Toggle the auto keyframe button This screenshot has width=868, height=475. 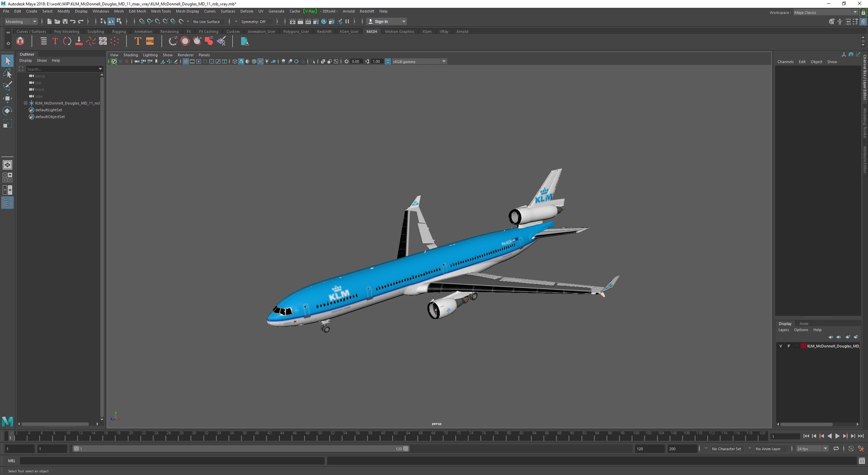click(851, 449)
